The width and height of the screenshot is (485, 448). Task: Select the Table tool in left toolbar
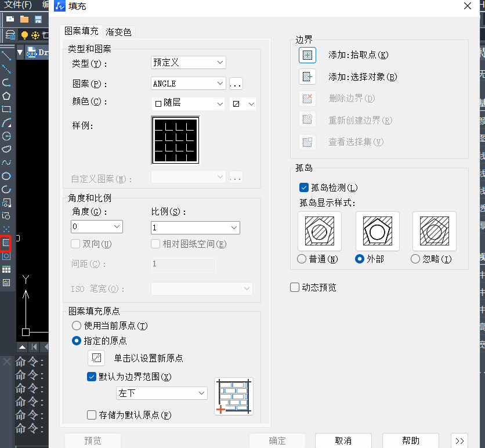pos(6,269)
